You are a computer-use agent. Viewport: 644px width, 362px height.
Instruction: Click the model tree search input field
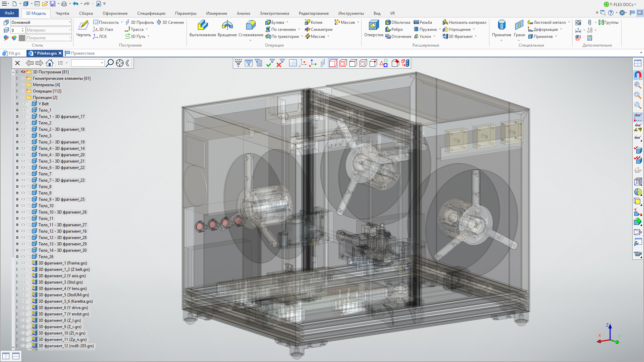88,63
